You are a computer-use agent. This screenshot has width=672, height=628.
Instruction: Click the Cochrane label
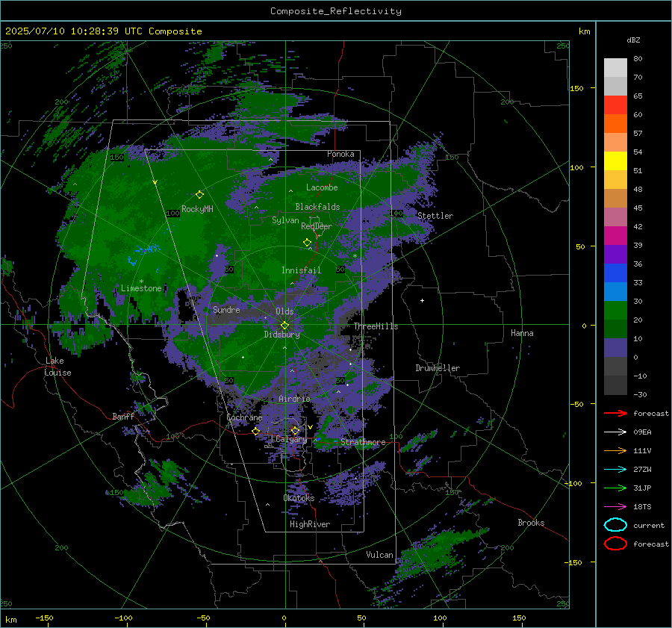pyautogui.click(x=244, y=417)
